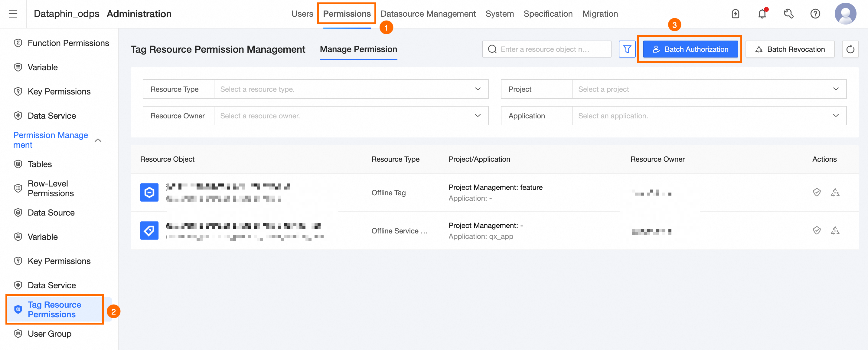The image size is (868, 350).
Task: Click the lightning document icon in header
Action: coord(735,14)
